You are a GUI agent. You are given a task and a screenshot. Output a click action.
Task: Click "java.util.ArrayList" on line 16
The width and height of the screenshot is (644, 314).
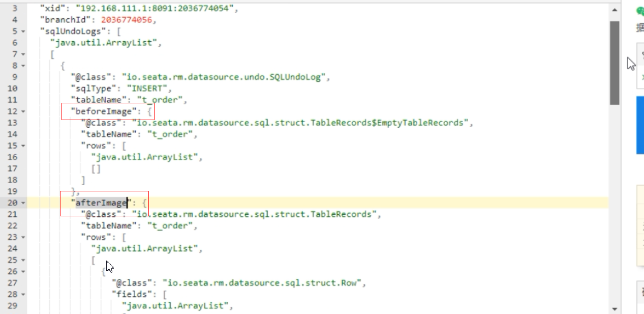144,157
